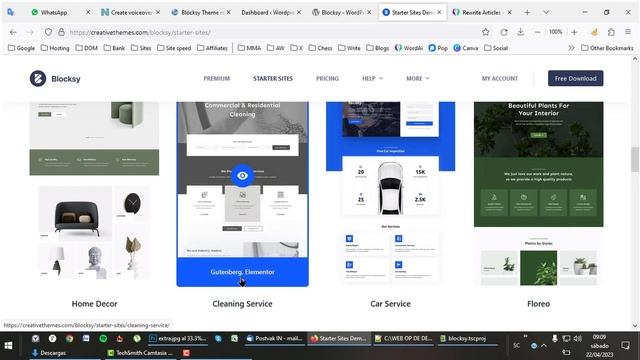Open the MY ACCOUNT link
Image resolution: width=640 pixels, height=360 pixels.
[x=500, y=78]
